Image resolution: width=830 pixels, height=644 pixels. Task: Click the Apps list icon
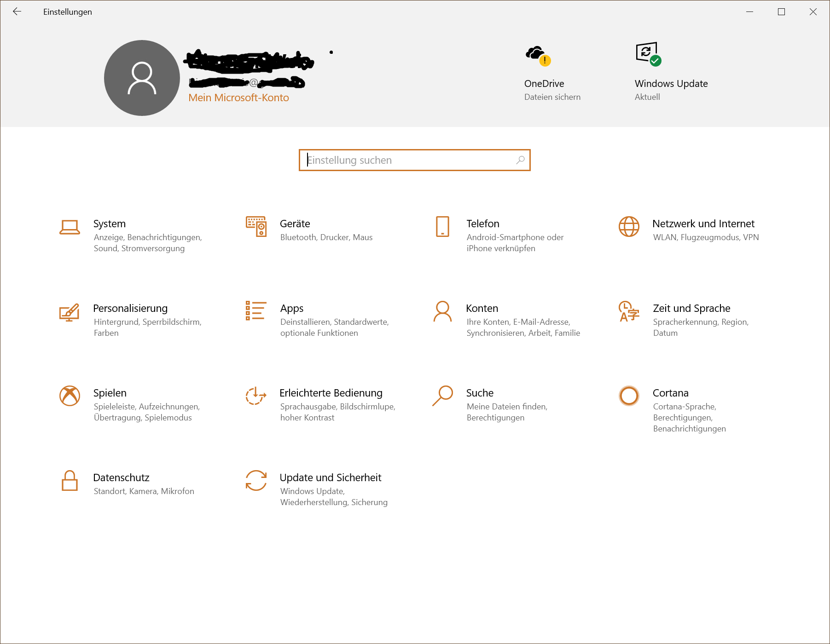pyautogui.click(x=256, y=310)
